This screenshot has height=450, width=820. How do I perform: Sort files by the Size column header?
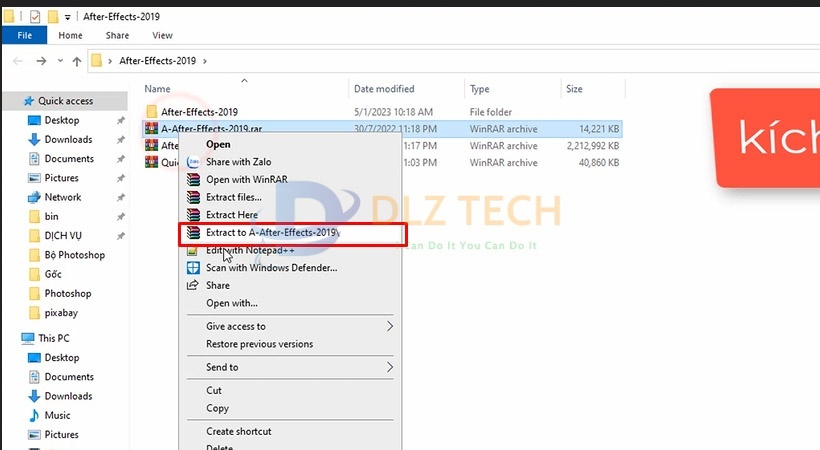(x=574, y=89)
